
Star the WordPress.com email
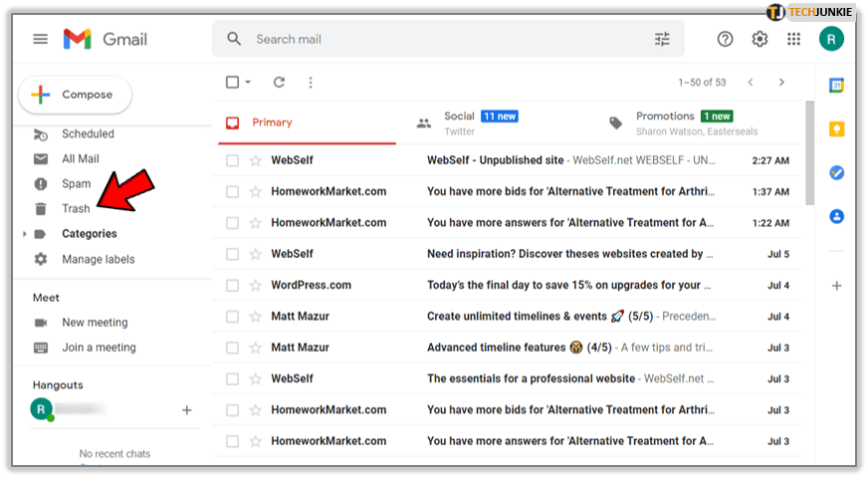pyautogui.click(x=256, y=285)
